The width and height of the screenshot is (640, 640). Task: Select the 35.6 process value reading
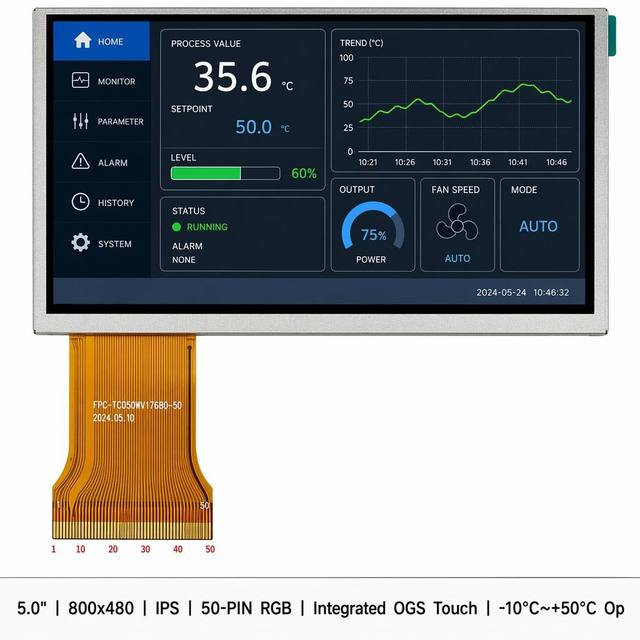coord(232,77)
